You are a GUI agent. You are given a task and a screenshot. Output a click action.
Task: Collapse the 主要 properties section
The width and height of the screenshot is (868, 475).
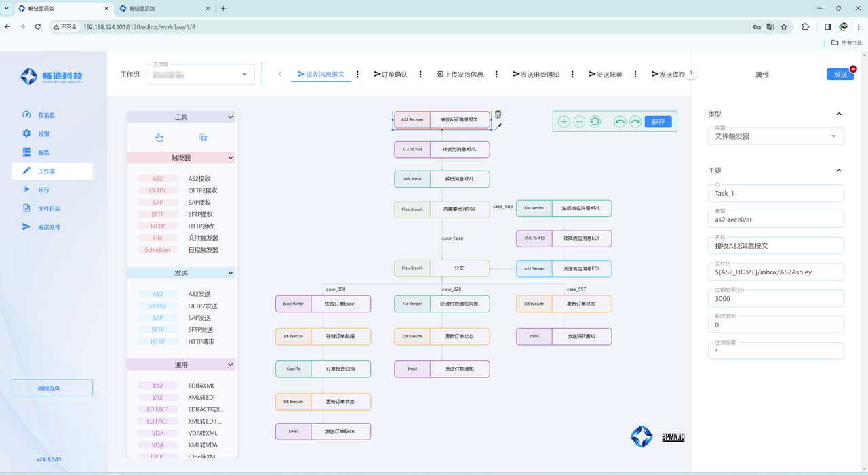839,171
